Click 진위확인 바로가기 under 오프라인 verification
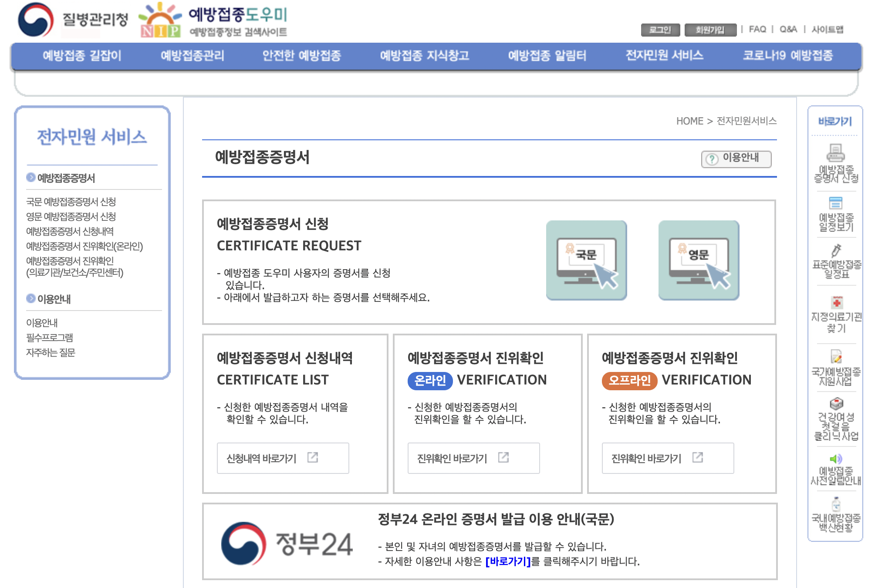 (667, 458)
